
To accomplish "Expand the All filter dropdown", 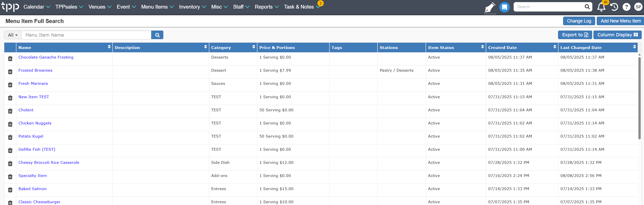I will tap(13, 35).
